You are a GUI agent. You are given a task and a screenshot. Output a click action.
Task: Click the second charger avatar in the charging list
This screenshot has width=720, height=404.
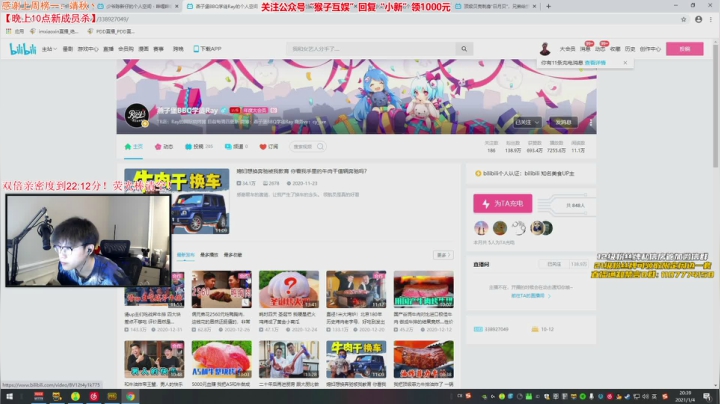(500, 228)
